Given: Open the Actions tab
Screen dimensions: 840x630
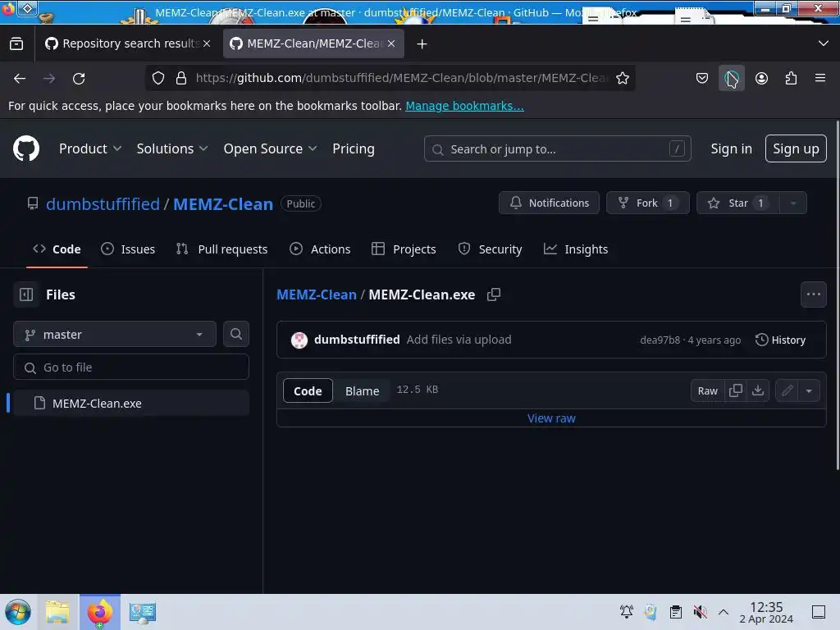Looking at the screenshot, I should tap(320, 249).
